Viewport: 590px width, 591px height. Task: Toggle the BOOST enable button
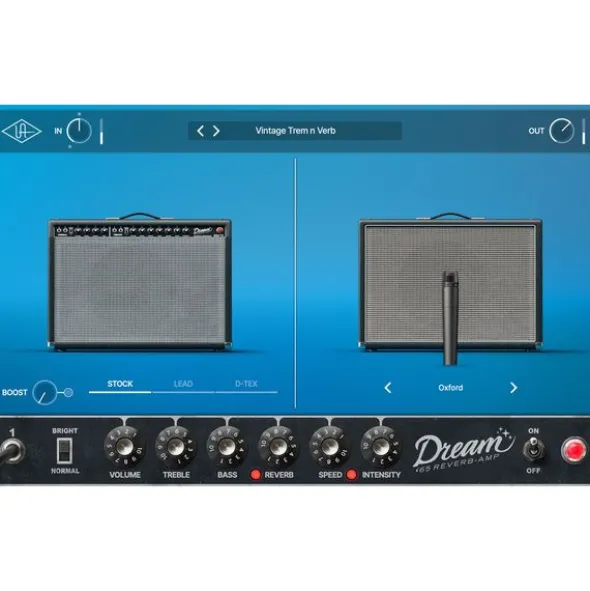pyautogui.click(x=68, y=393)
